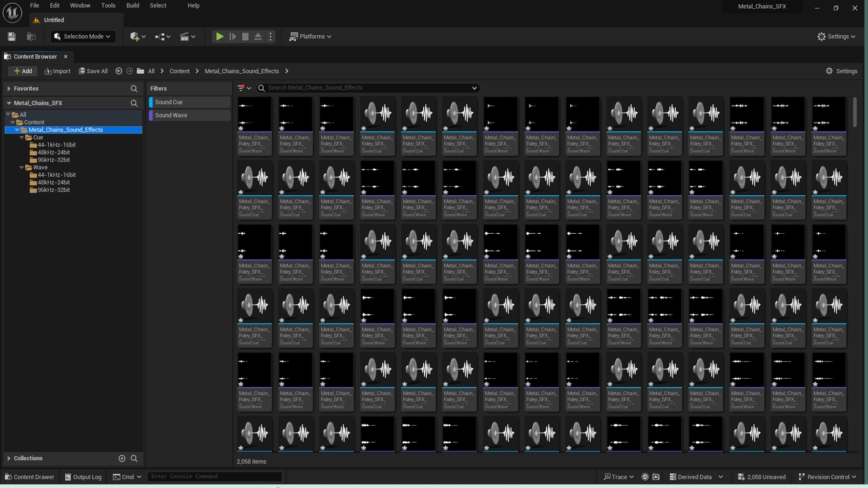This screenshot has width=868, height=488.
Task: Collapse the Wave folder arrow
Action: pyautogui.click(x=22, y=167)
